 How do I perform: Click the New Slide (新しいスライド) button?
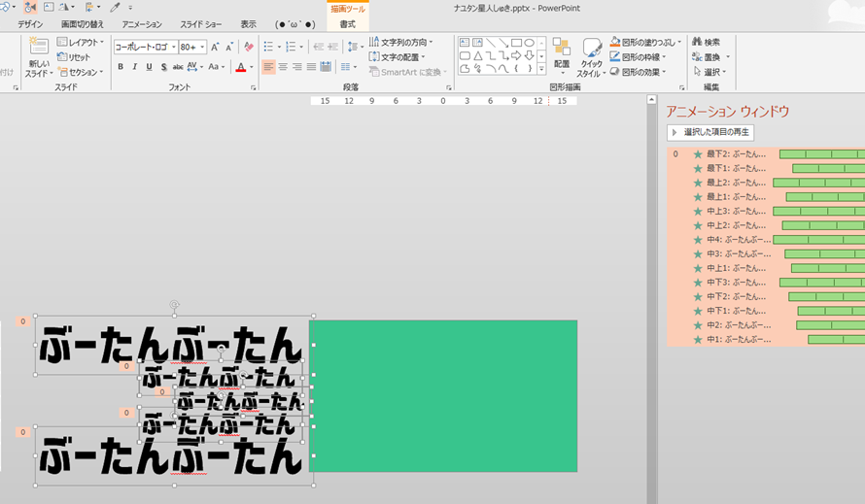pos(39,57)
